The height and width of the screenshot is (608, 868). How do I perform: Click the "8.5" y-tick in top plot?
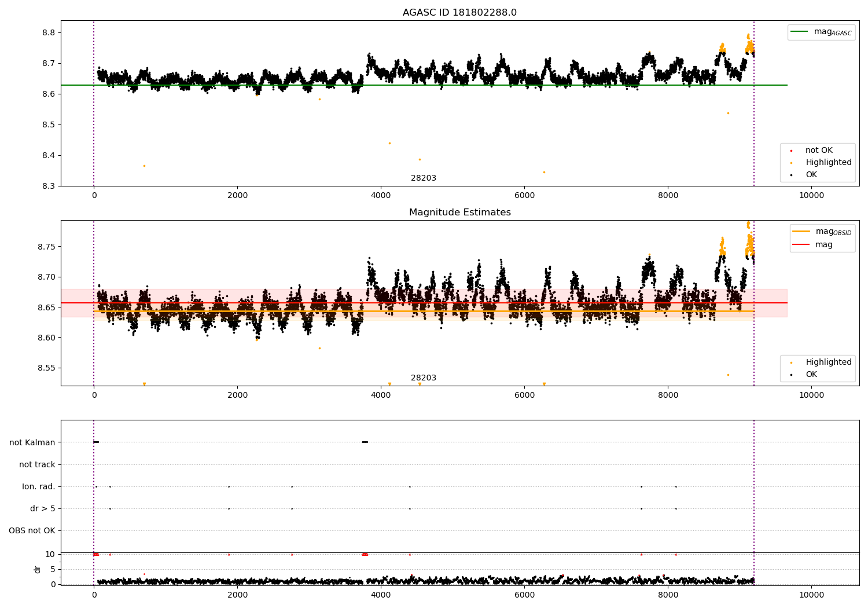[x=49, y=125]
